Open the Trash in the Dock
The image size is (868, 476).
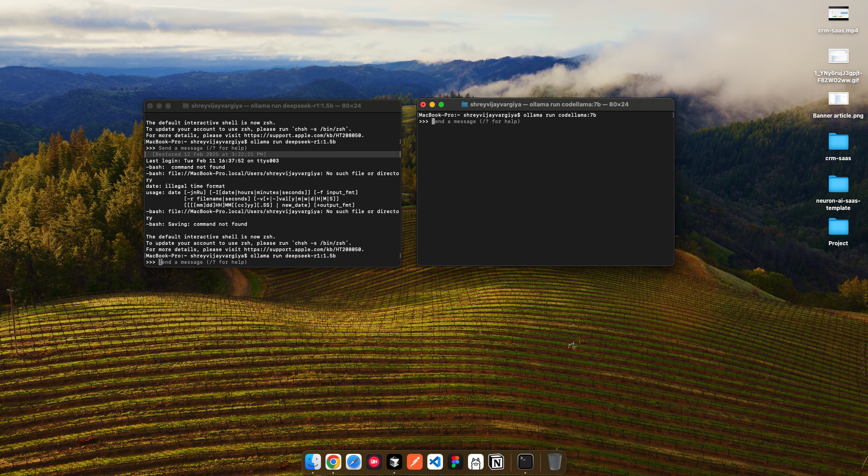555,462
